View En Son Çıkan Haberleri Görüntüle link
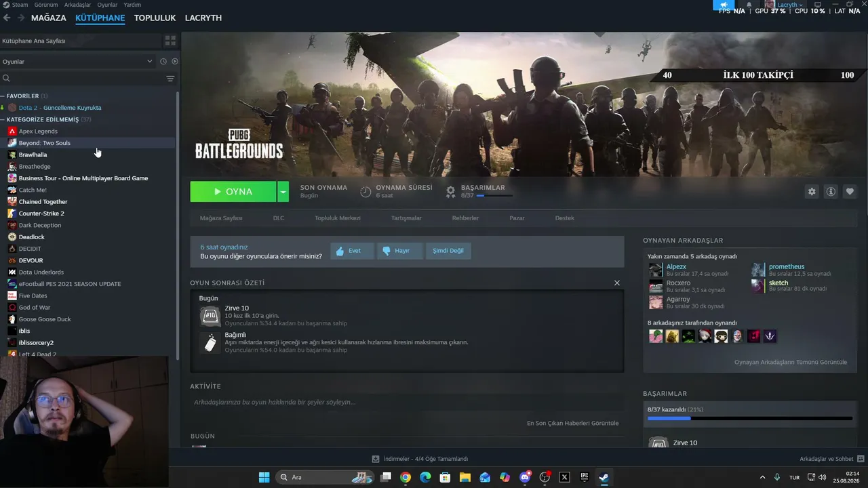The image size is (868, 488). pyautogui.click(x=573, y=424)
